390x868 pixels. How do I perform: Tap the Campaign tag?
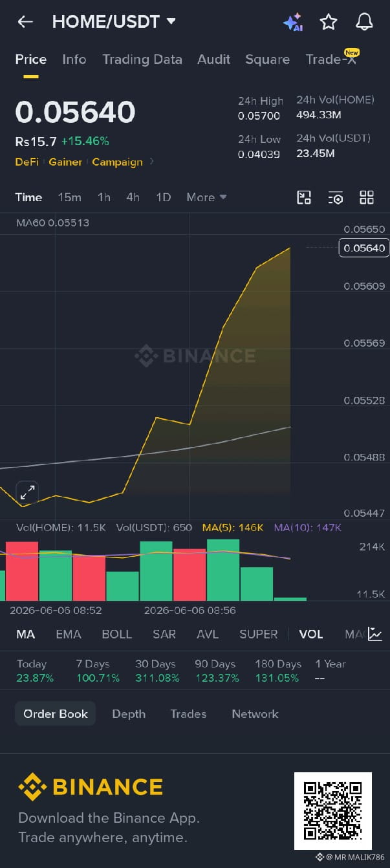117,162
